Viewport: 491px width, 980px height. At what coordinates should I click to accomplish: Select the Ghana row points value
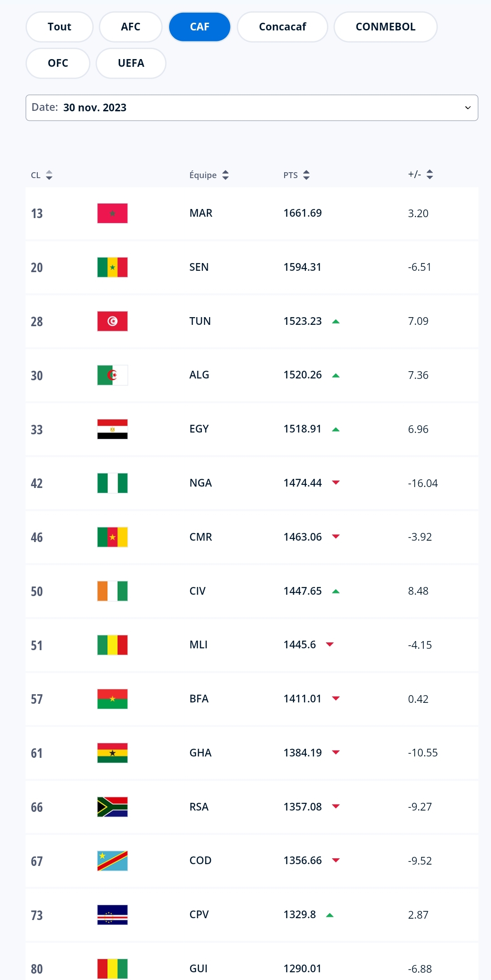coord(302,753)
